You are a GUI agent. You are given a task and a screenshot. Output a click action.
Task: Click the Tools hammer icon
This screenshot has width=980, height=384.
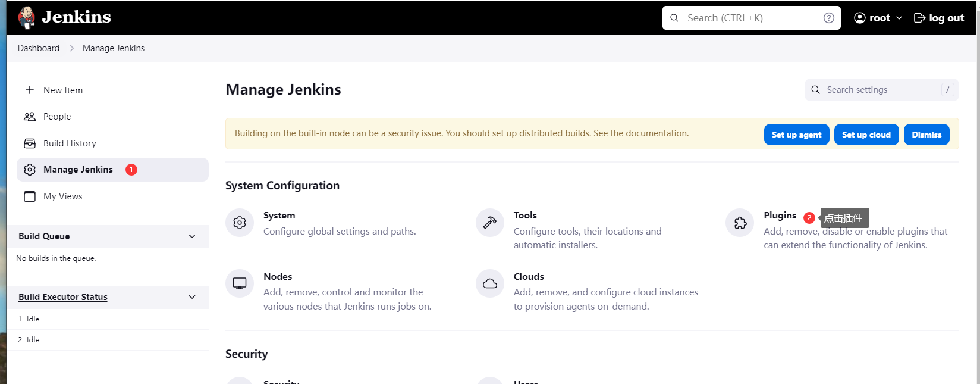coord(490,223)
